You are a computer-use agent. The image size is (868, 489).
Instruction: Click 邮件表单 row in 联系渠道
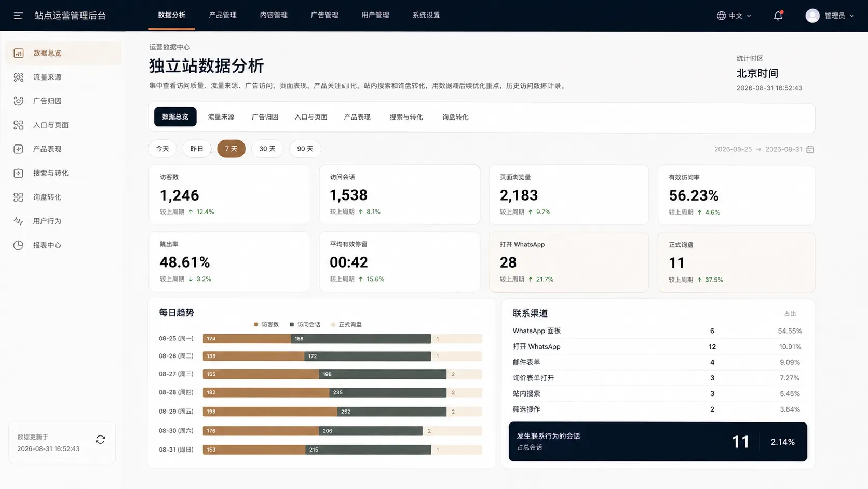657,362
